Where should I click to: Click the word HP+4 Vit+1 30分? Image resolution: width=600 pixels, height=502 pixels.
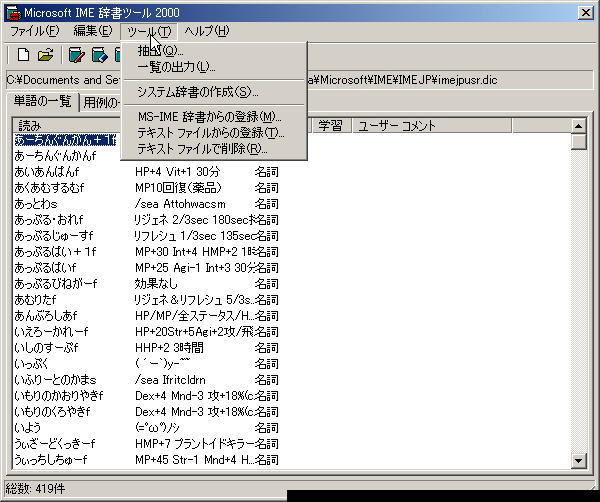(x=178, y=172)
